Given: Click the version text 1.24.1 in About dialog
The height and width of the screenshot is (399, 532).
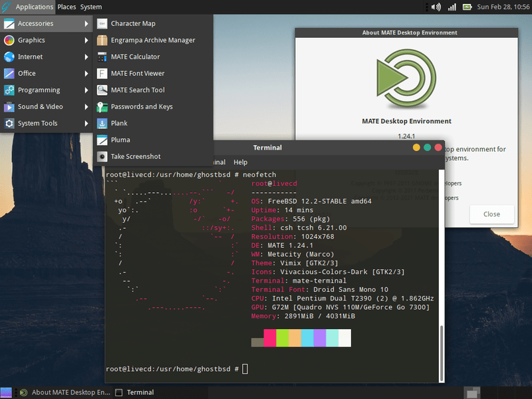Looking at the screenshot, I should point(406,136).
